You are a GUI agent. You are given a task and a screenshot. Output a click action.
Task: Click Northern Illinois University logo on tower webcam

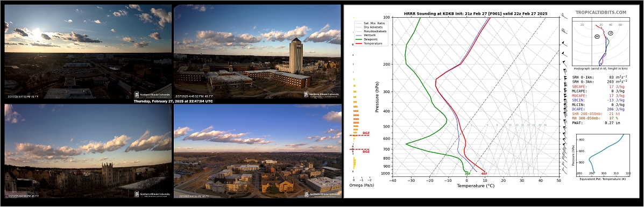pos(322,94)
